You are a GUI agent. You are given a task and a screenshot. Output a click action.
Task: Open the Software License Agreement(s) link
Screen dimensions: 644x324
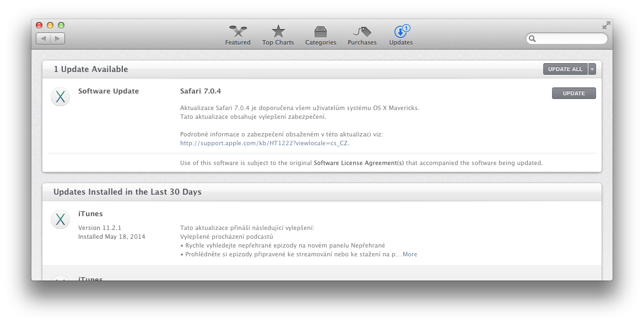359,163
